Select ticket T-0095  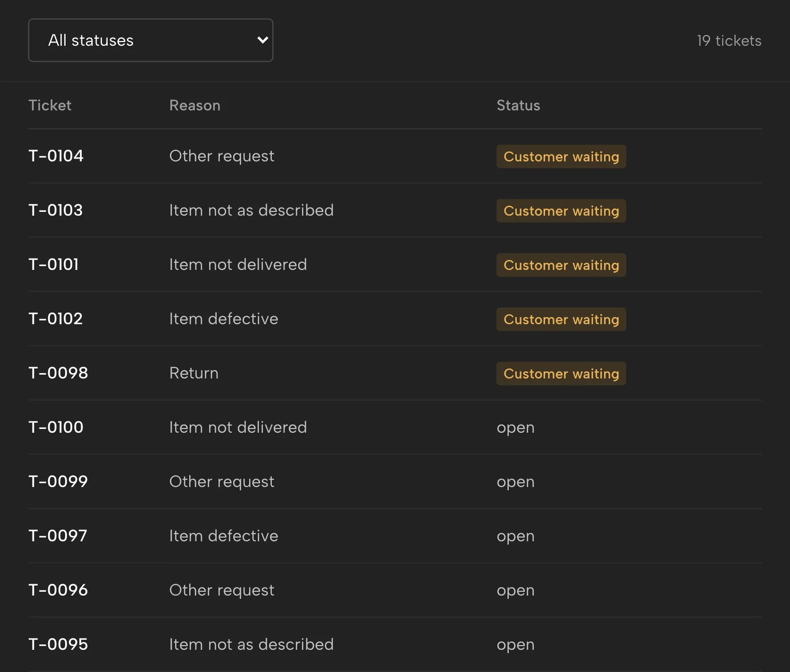[x=58, y=644]
